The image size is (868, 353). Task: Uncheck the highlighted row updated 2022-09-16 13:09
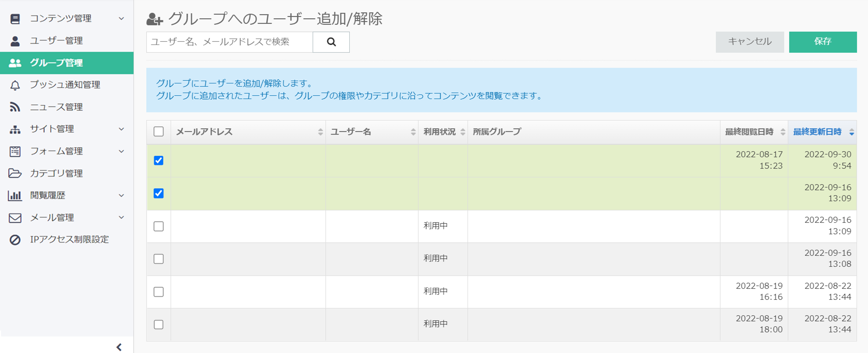point(158,193)
